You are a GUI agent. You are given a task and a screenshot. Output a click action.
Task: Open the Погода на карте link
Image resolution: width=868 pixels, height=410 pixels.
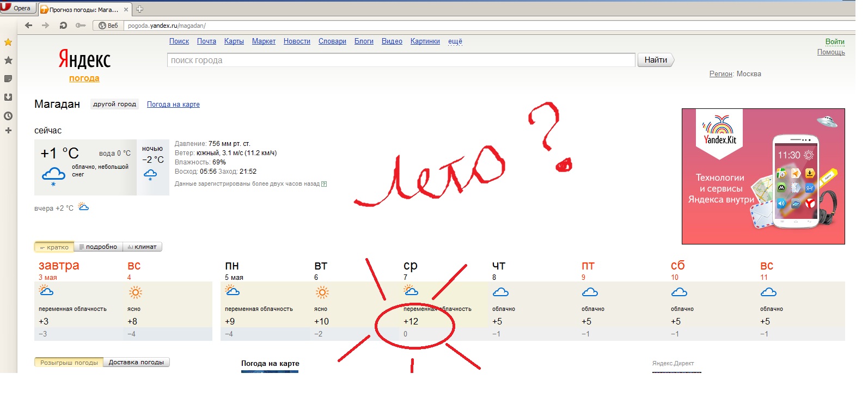click(x=173, y=105)
